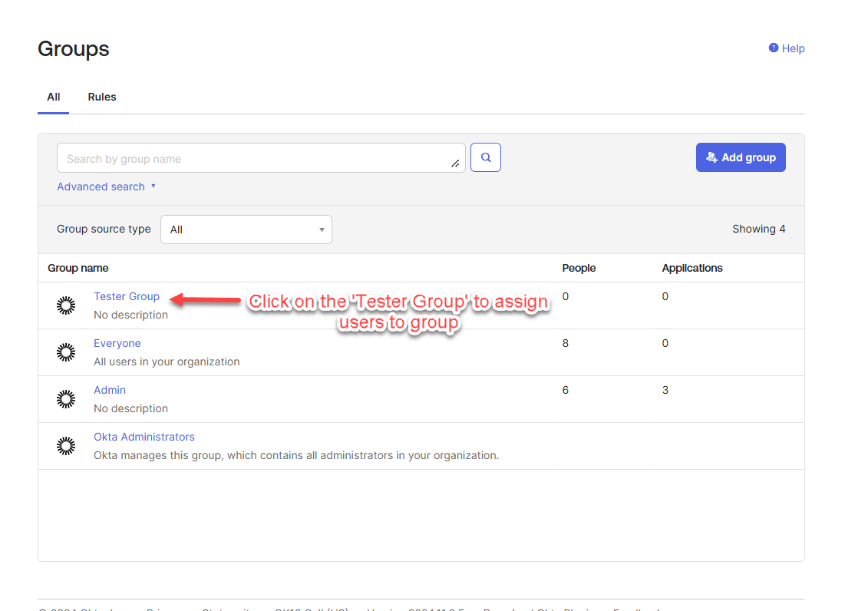Open the Group source type dropdown
Image resolution: width=868 pixels, height=611 pixels.
point(246,230)
